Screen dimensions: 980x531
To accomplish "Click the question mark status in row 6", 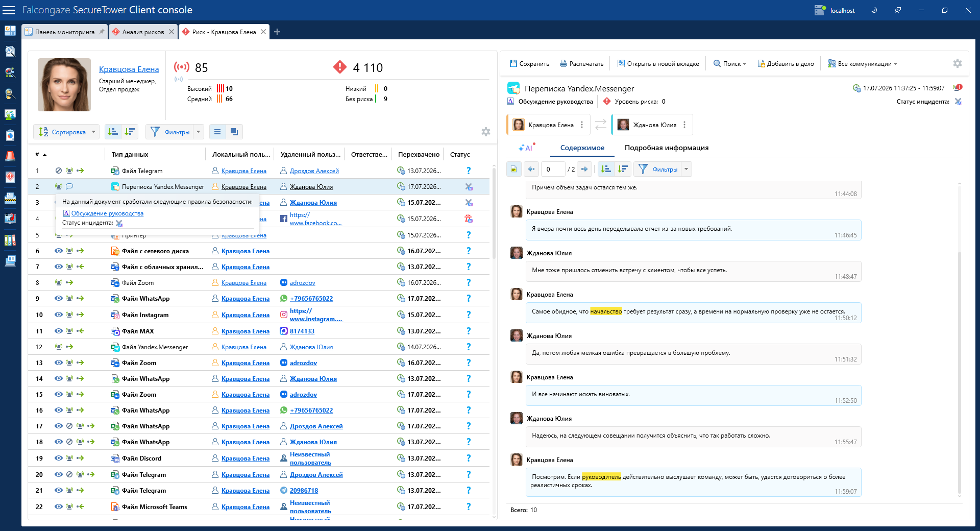I will click(x=469, y=251).
